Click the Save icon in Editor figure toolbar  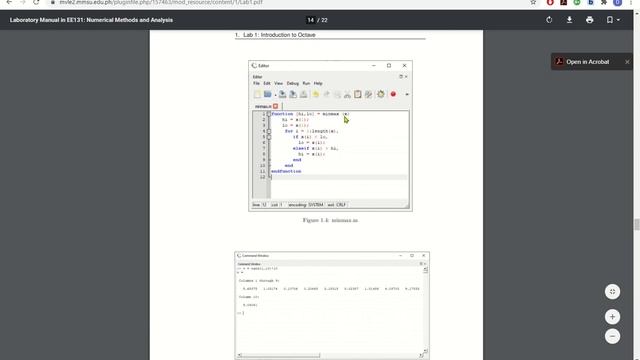pyautogui.click(x=282, y=94)
